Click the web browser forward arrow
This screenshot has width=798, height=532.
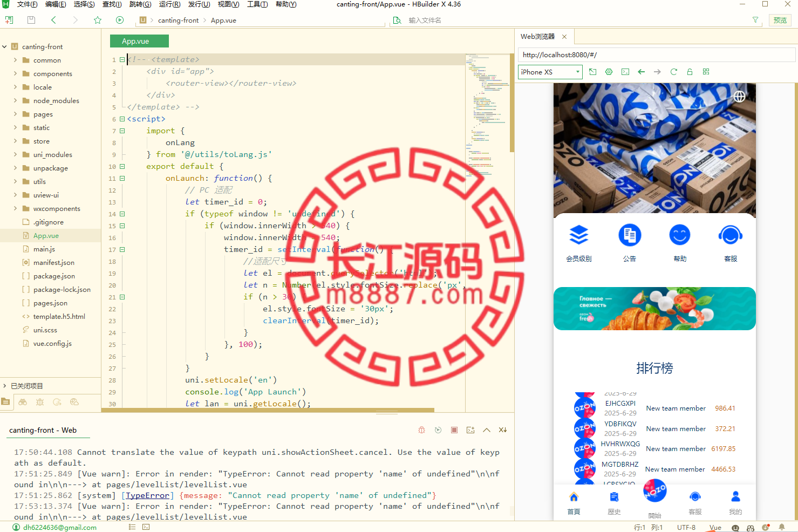pos(657,72)
